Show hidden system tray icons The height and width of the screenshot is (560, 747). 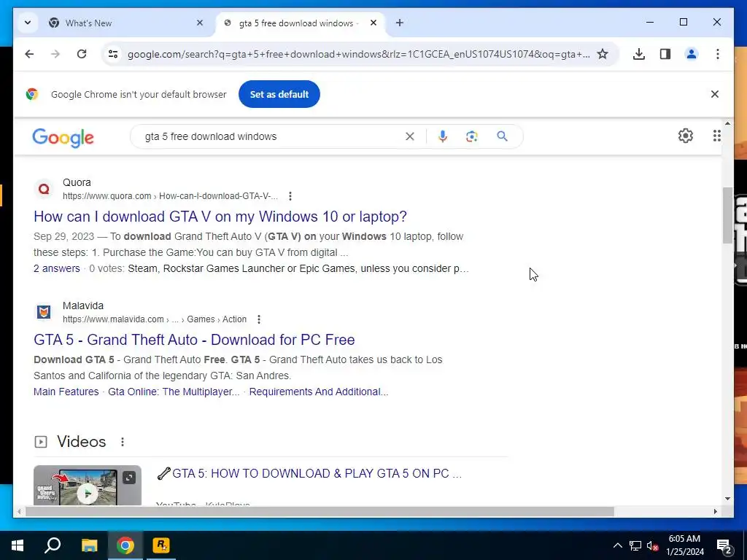point(617,545)
